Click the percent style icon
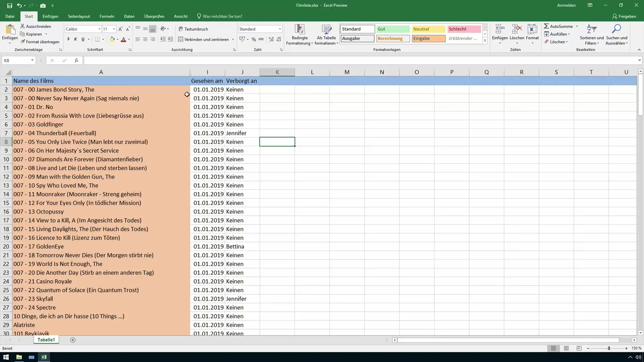This screenshot has height=362, width=644. click(x=254, y=39)
